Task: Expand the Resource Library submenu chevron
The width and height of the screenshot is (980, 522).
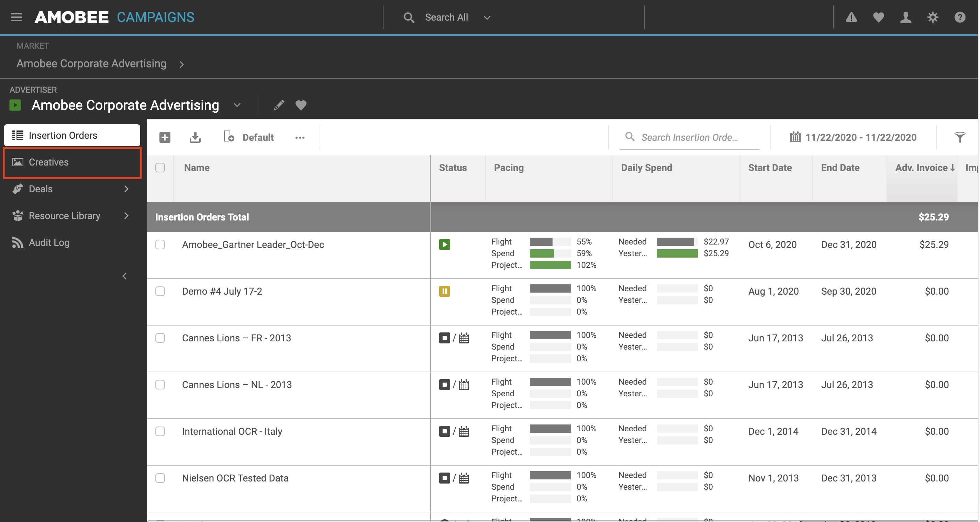Action: (126, 216)
